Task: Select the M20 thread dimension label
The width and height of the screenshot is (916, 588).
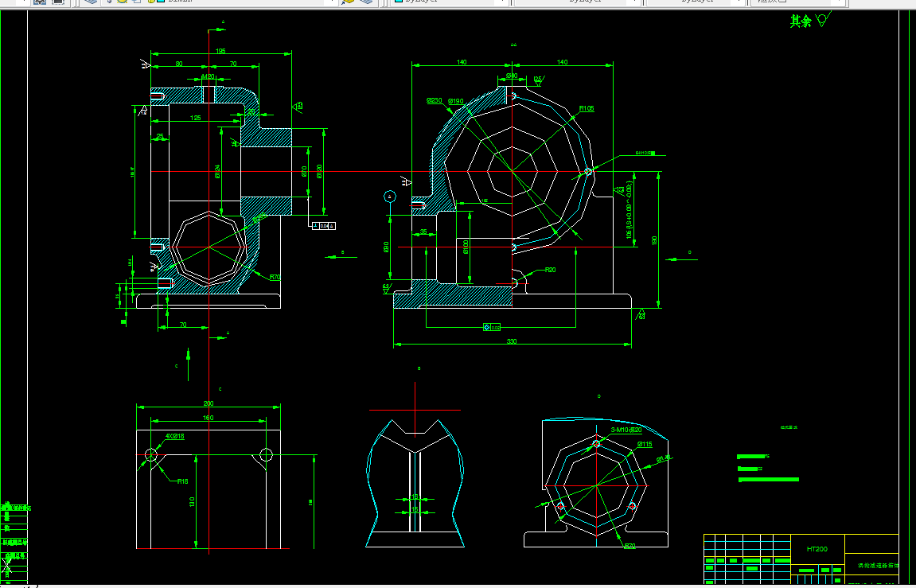Action: (208, 76)
